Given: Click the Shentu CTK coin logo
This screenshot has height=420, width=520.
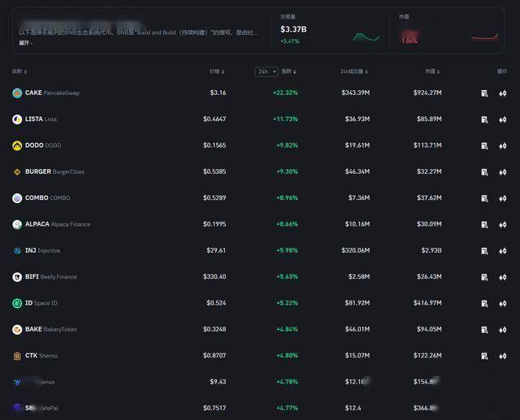Looking at the screenshot, I should coord(17,356).
